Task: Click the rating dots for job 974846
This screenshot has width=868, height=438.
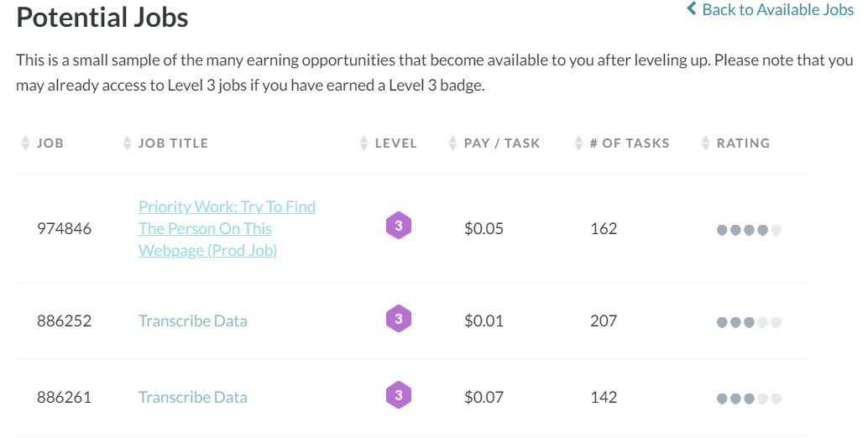Action: [x=749, y=230]
